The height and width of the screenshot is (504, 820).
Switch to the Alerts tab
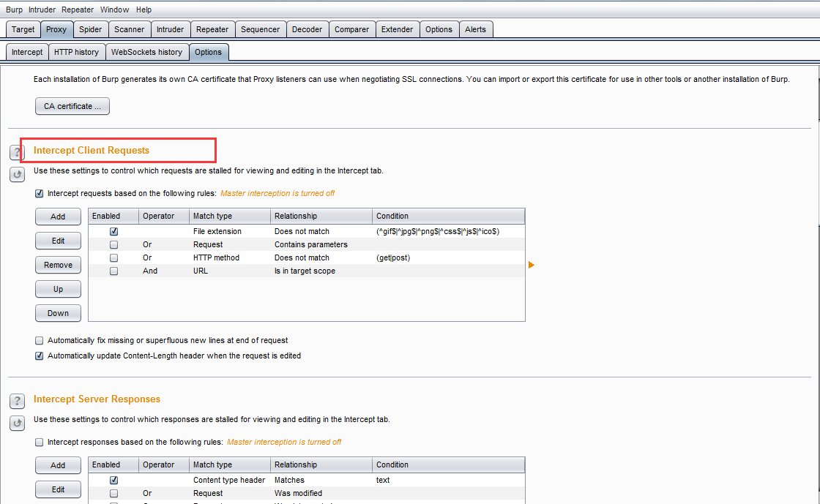(475, 29)
